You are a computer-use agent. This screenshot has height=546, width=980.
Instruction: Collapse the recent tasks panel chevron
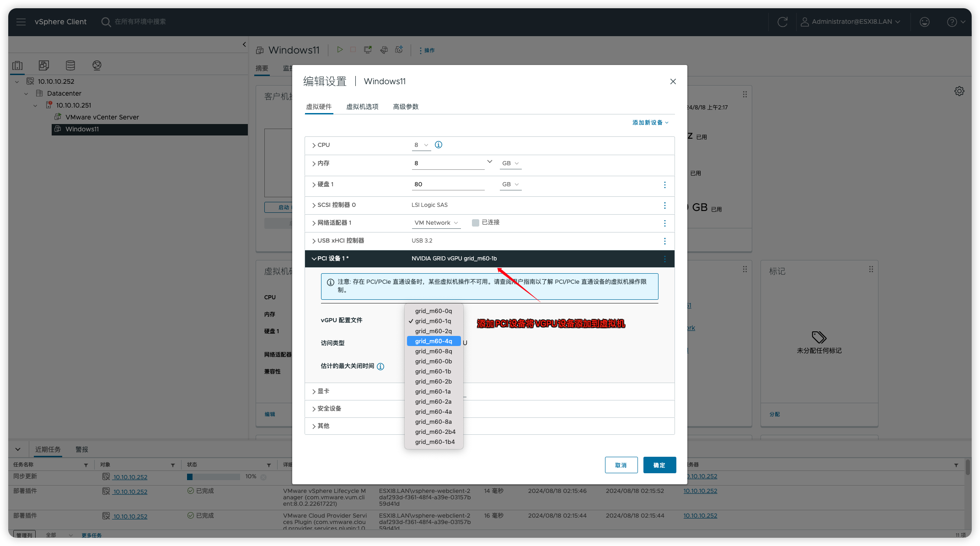[x=18, y=449]
